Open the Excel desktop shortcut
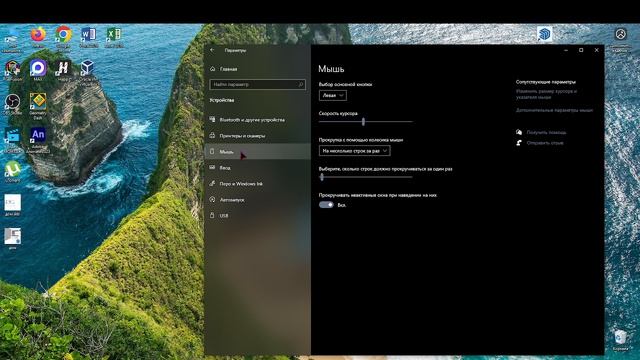The width and height of the screenshot is (640, 360). [x=114, y=35]
